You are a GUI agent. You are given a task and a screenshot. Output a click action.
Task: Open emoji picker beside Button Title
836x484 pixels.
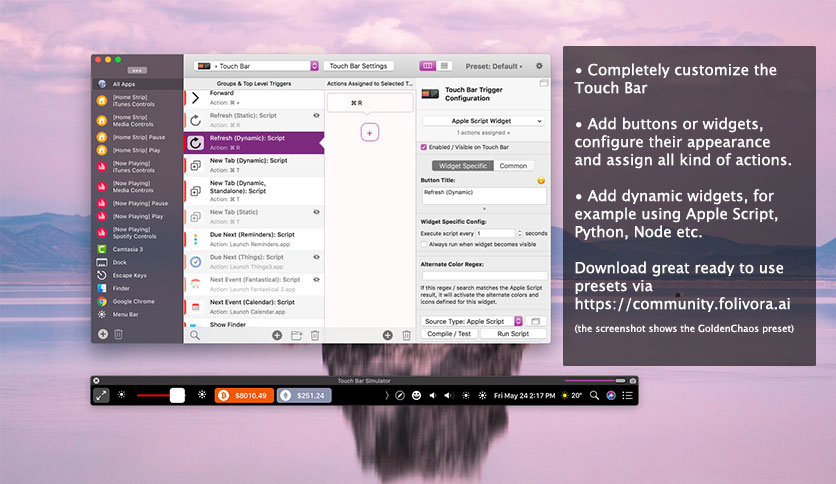541,181
